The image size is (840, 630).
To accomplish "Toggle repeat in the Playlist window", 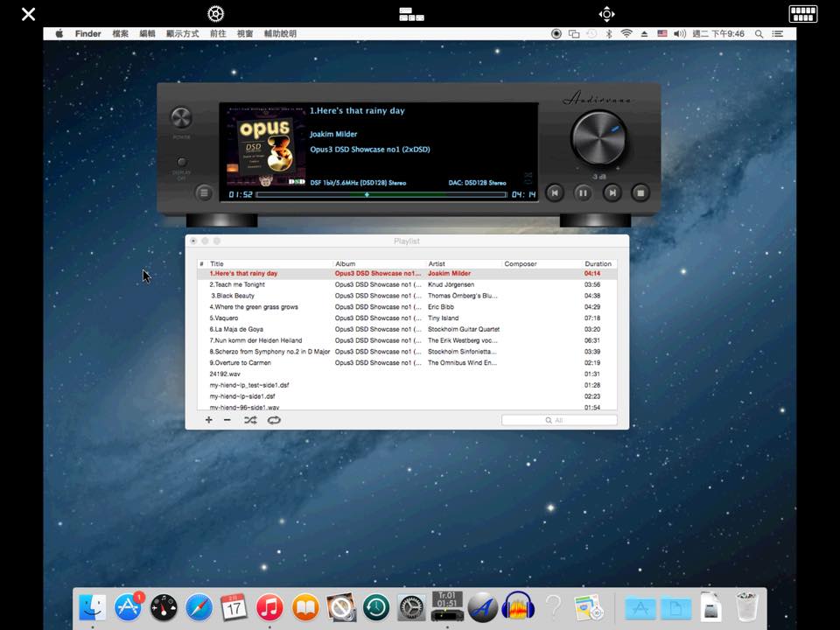I will tap(274, 420).
